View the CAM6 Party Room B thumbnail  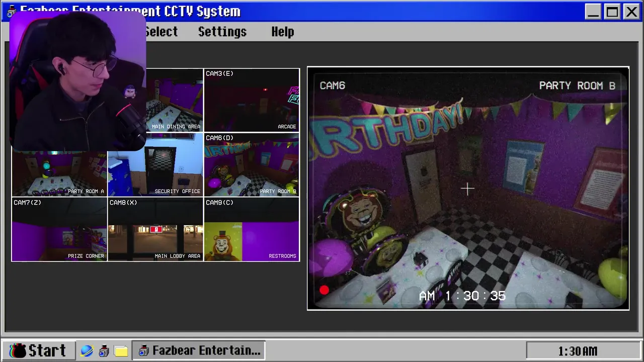(x=252, y=164)
